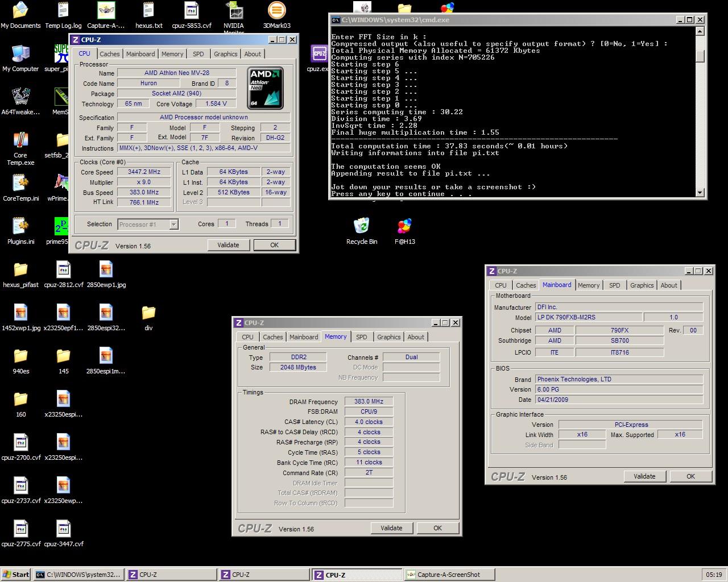Open Capture-A-ScreenShot desktop icon
The width and height of the screenshot is (728, 582).
coord(106,15)
